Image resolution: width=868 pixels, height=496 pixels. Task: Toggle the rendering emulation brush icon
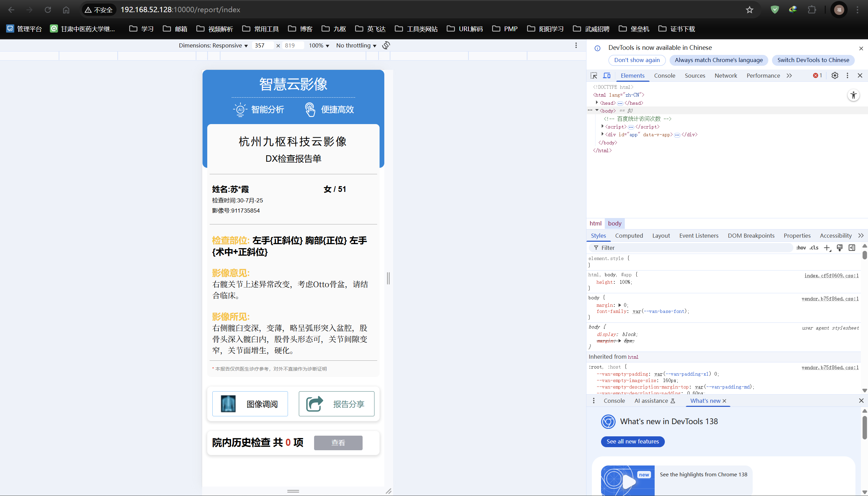pos(840,247)
